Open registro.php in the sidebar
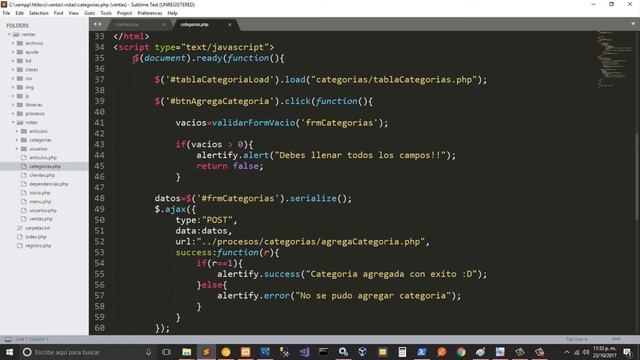 (38, 246)
